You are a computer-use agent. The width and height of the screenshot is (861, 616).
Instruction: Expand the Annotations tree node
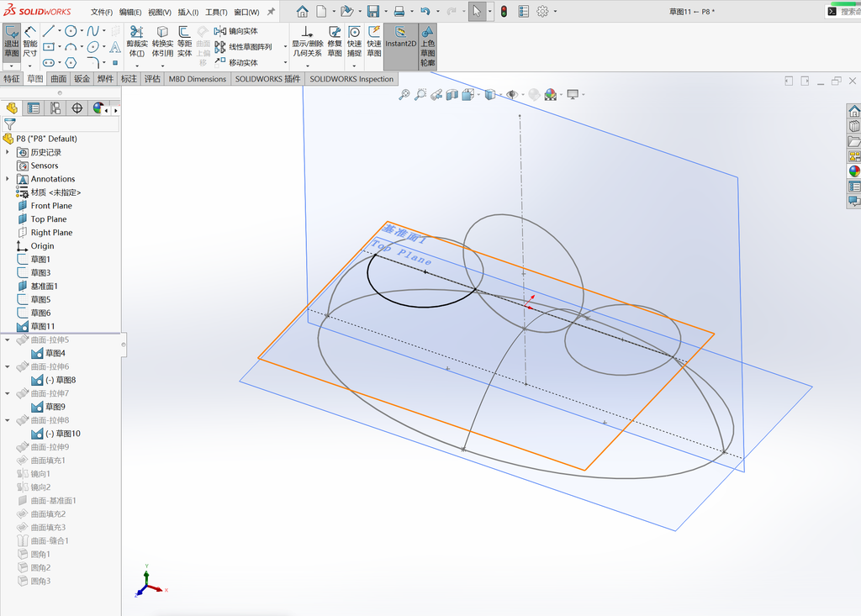click(x=7, y=178)
